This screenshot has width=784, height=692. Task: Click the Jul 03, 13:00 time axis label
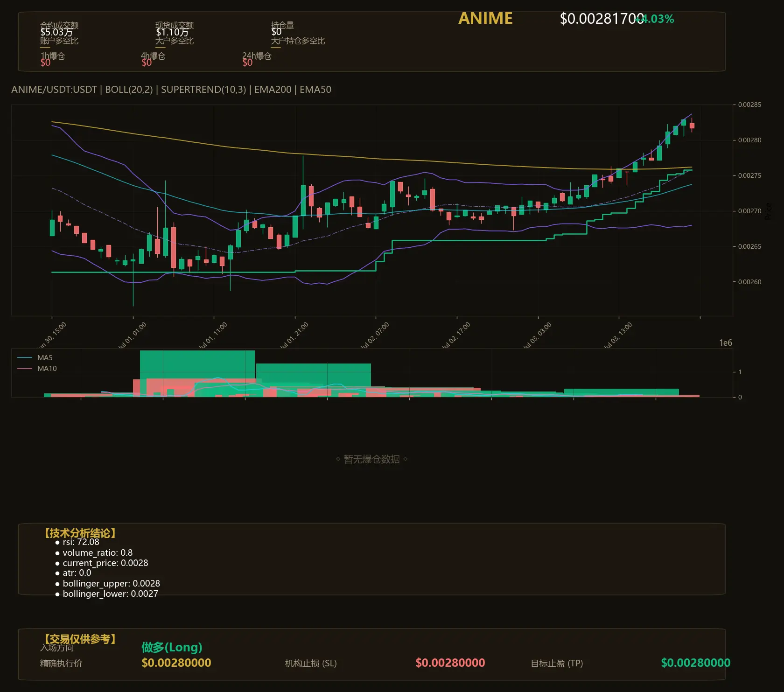point(617,336)
